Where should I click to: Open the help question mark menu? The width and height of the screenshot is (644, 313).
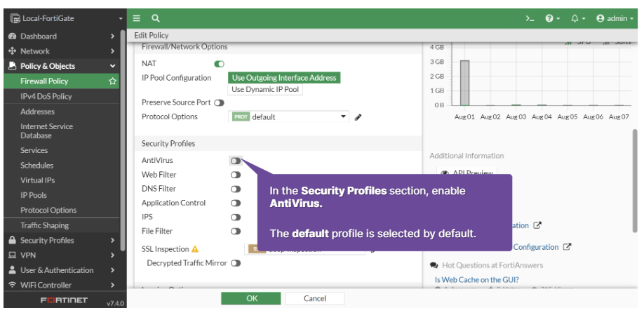552,18
